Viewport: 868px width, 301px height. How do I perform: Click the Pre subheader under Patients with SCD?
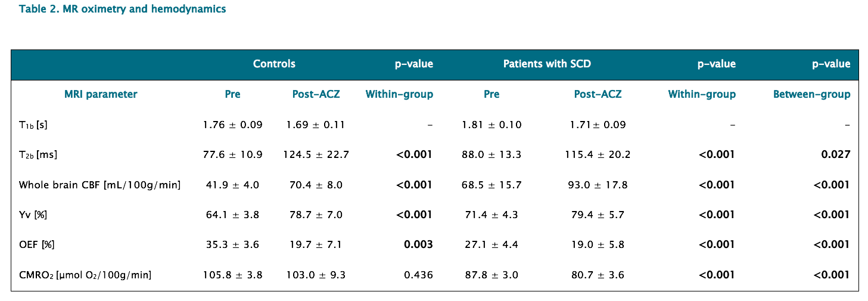(x=491, y=94)
